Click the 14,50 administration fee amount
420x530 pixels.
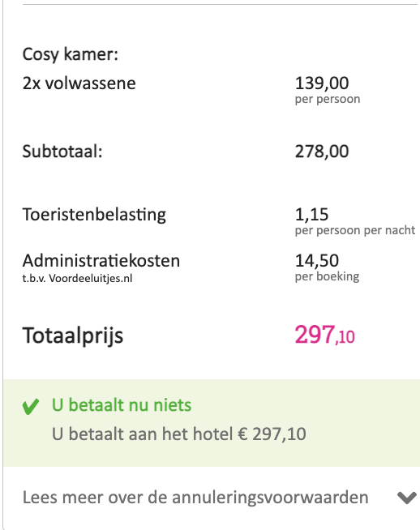coord(317,261)
